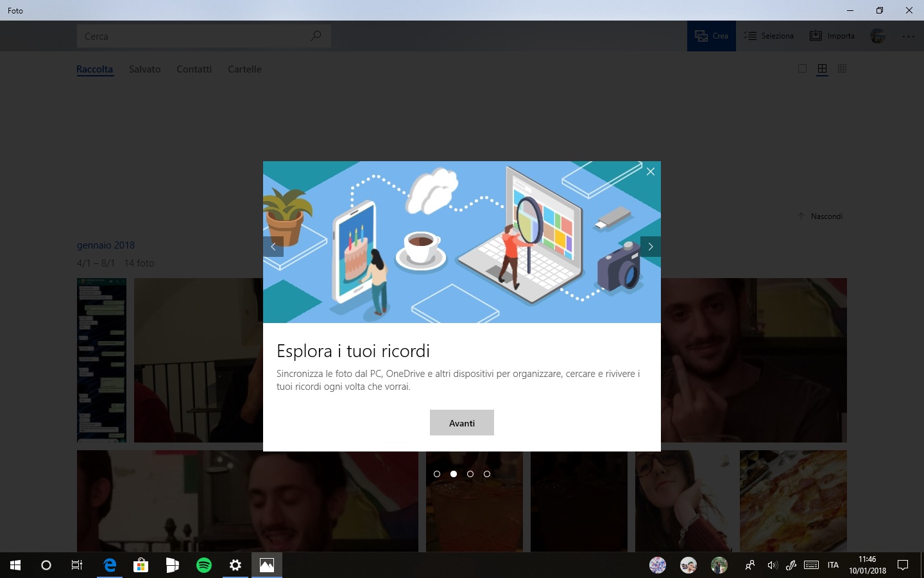Viewport: 924px width, 578px height.
Task: Click the ITA language indicator
Action: tap(833, 565)
